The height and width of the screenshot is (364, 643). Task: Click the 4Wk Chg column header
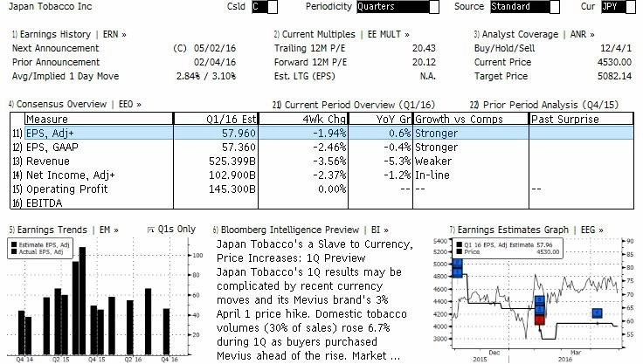[x=303, y=119]
